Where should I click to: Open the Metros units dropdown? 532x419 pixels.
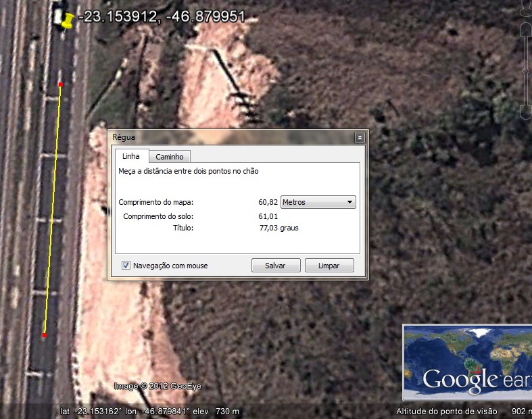click(x=318, y=202)
